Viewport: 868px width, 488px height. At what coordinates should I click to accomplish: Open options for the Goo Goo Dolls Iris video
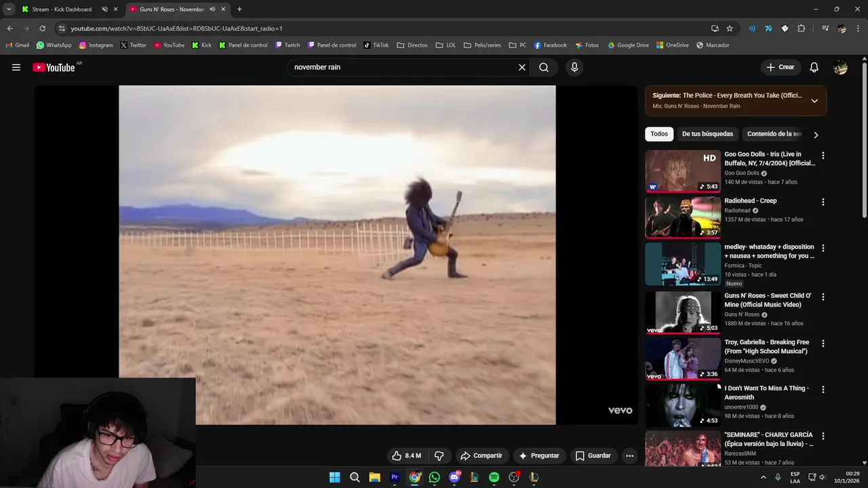[x=823, y=156]
